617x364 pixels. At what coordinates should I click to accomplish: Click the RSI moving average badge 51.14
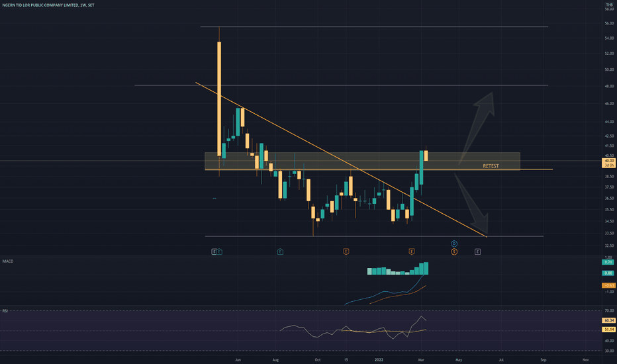(609, 330)
